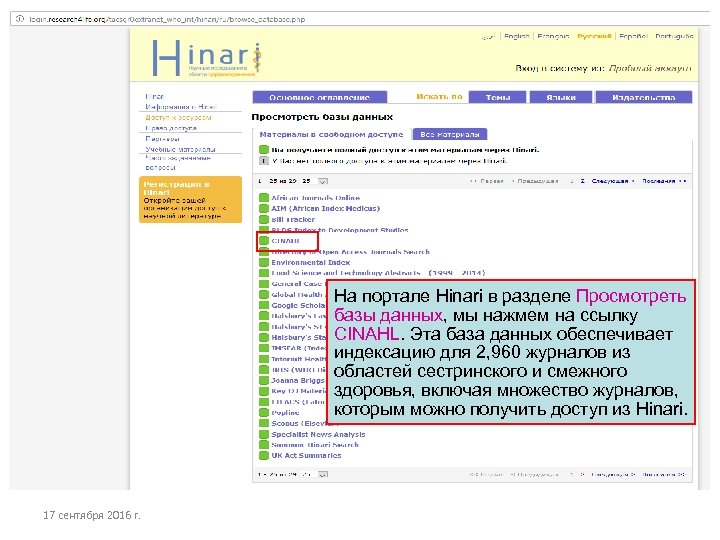The width and height of the screenshot is (720, 540).
Task: Open Доступ к ресурсам in sidebar
Action: click(x=178, y=118)
